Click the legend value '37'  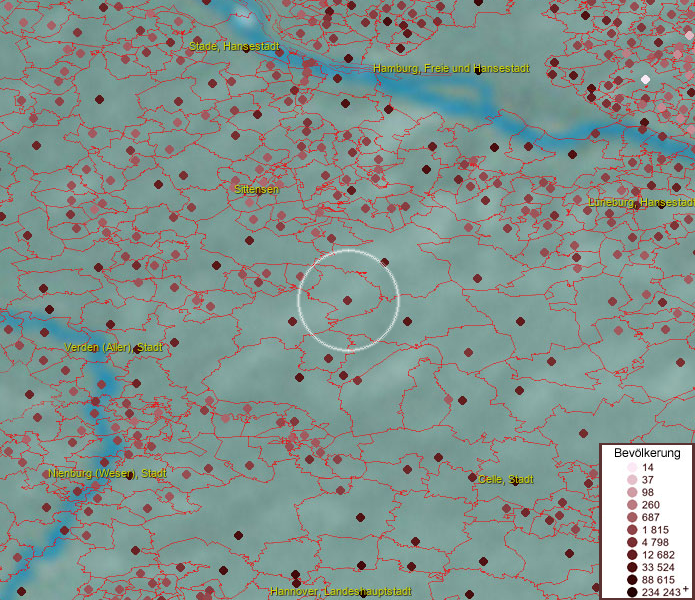coord(648,480)
